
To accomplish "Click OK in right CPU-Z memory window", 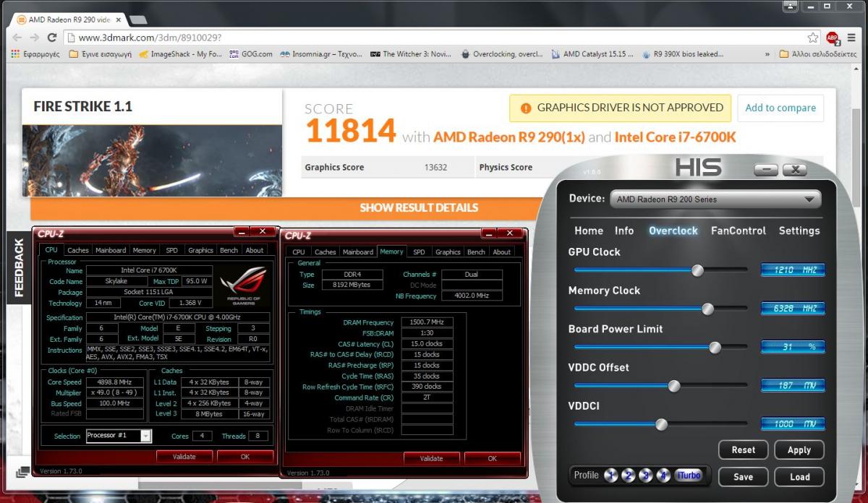I will (492, 458).
